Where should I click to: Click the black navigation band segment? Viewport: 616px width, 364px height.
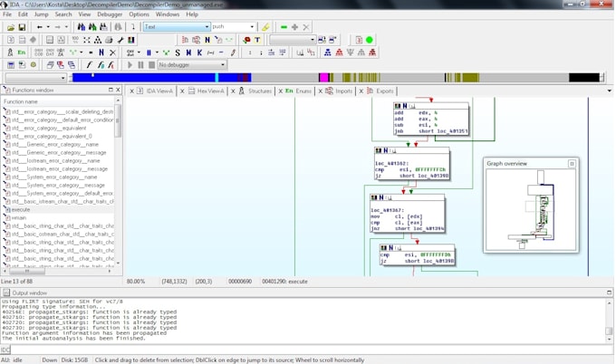click(x=584, y=78)
